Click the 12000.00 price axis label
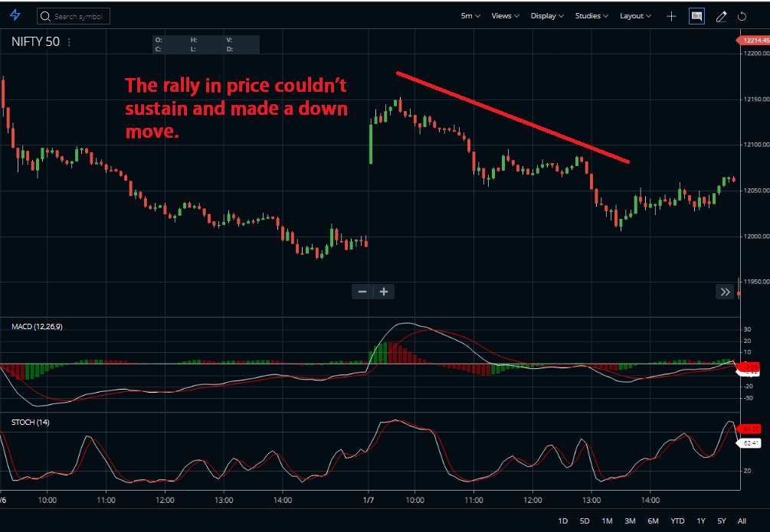 click(x=756, y=236)
